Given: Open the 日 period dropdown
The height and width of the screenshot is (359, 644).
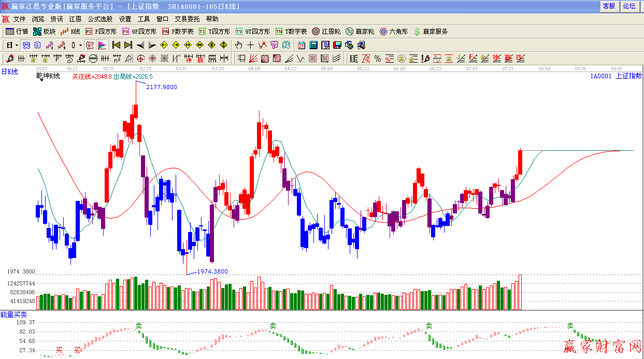Looking at the screenshot, I should [12, 45].
